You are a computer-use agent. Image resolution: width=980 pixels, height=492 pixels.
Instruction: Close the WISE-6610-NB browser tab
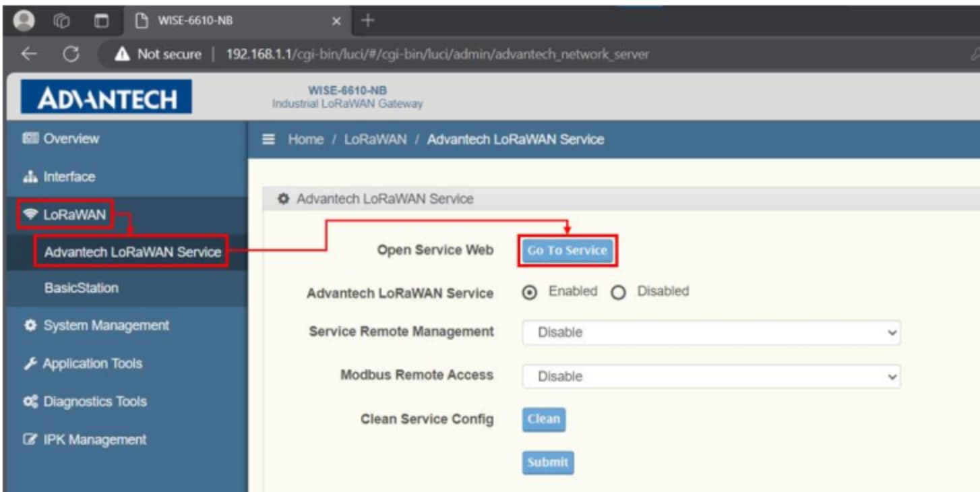[x=337, y=21]
